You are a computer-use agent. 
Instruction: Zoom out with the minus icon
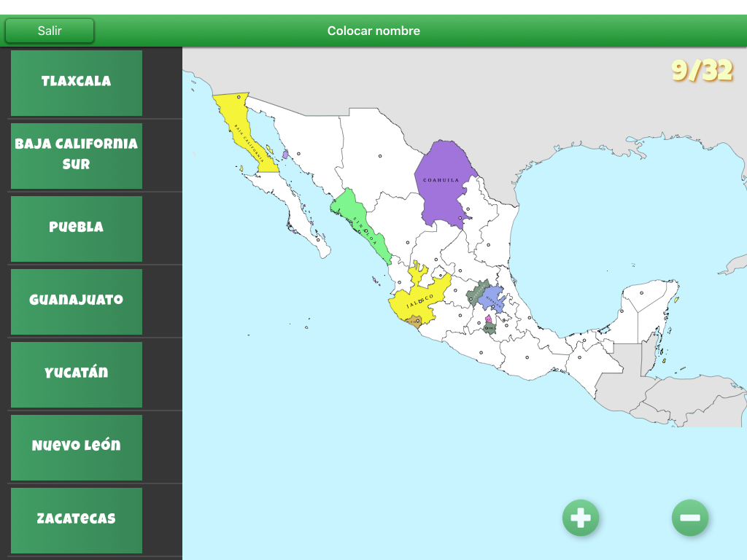click(690, 518)
